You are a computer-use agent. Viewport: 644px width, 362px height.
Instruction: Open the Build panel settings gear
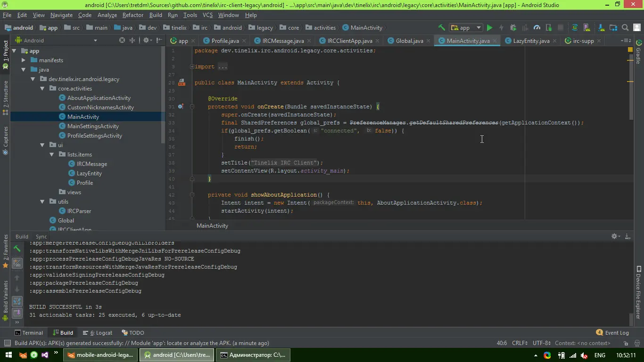tap(614, 236)
